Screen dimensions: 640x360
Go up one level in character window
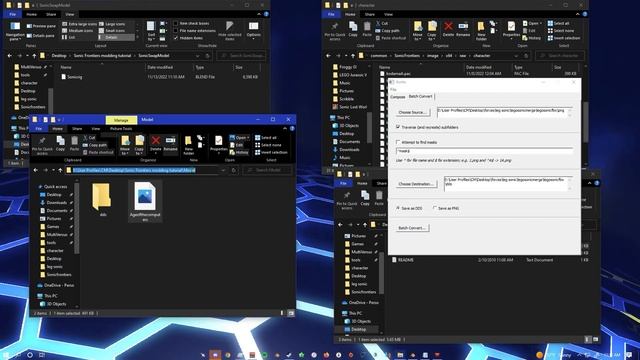click(353, 56)
